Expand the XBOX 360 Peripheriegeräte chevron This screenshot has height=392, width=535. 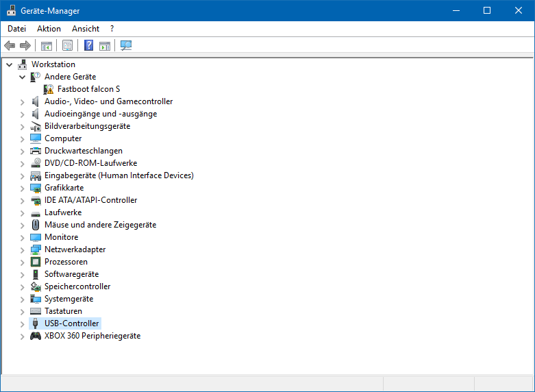coord(23,336)
